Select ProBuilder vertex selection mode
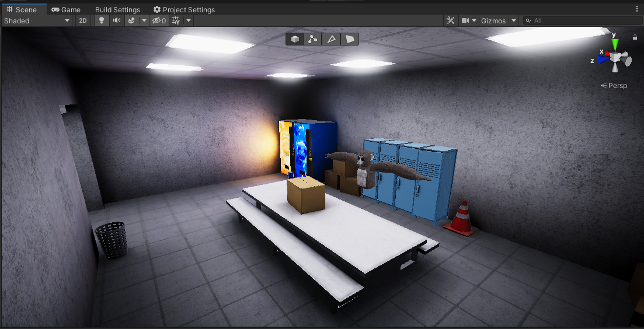This screenshot has width=644, height=329. click(313, 39)
